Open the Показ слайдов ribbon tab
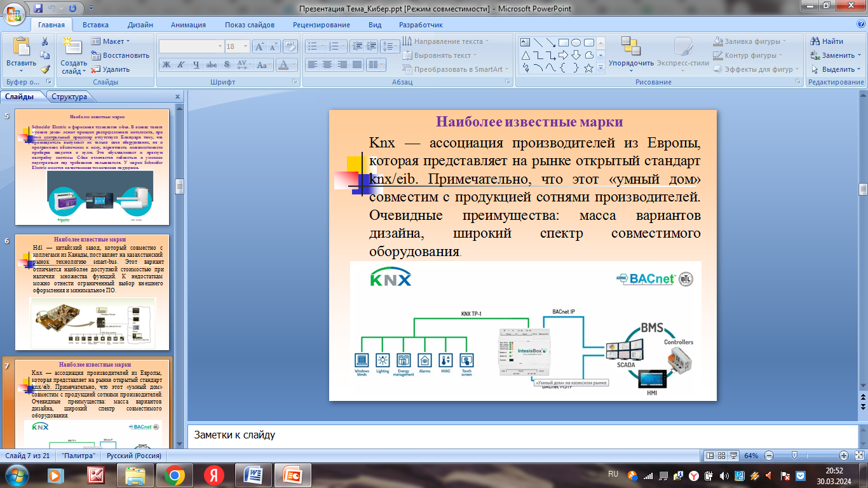Viewport: 868px width, 488px height. [x=250, y=25]
